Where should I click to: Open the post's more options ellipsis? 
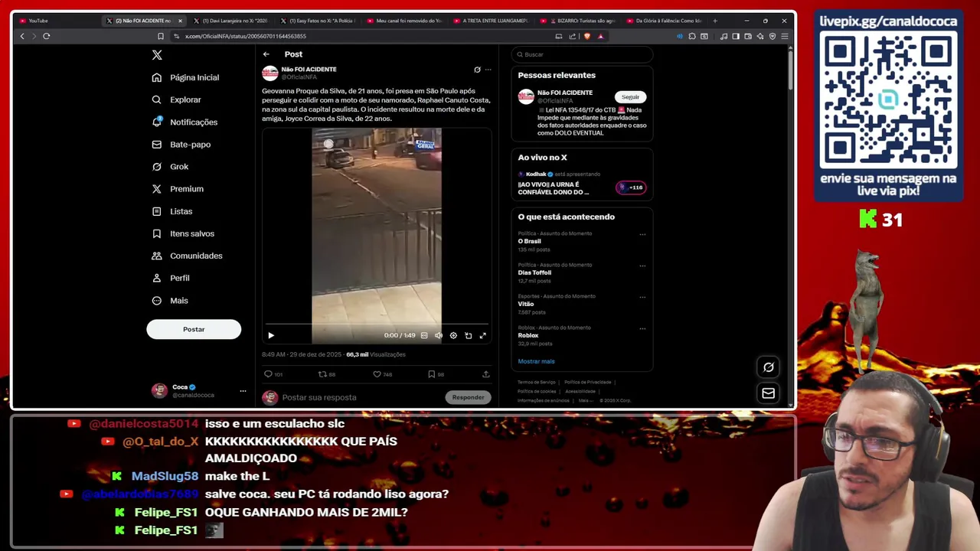point(488,70)
